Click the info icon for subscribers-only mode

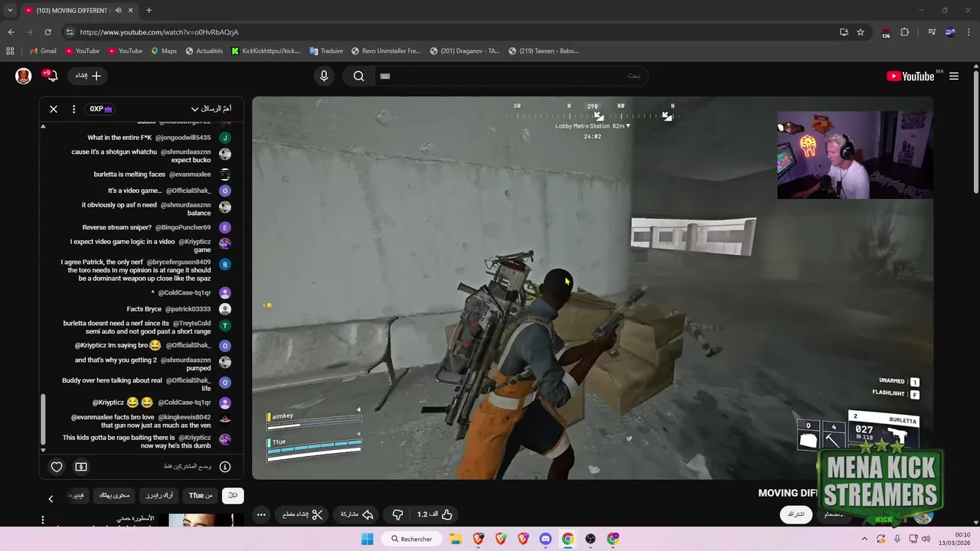pyautogui.click(x=225, y=467)
